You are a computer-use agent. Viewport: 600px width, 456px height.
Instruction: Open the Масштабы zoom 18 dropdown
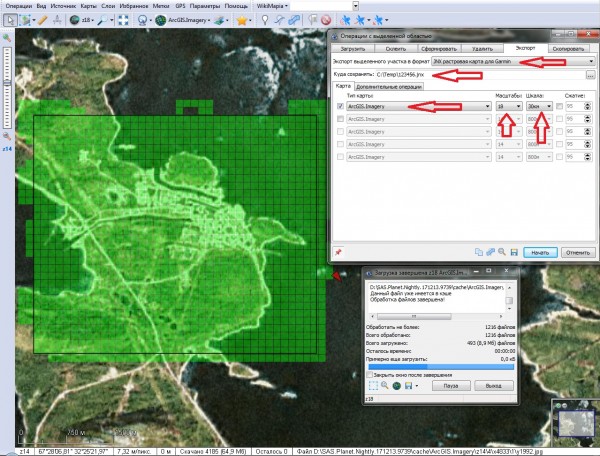tap(509, 106)
